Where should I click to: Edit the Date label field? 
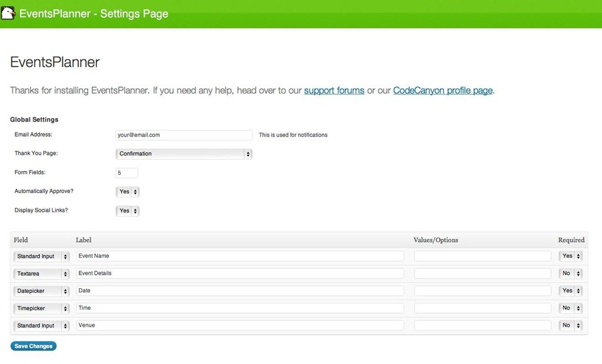240,291
